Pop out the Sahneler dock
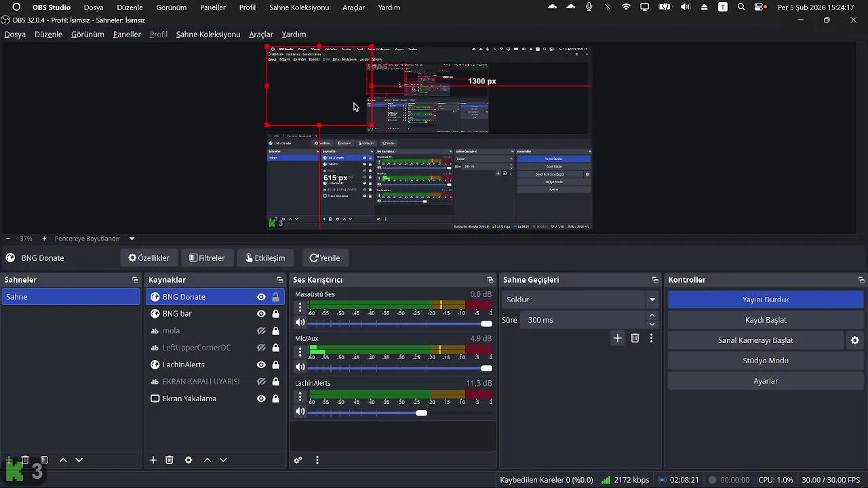 (x=135, y=280)
